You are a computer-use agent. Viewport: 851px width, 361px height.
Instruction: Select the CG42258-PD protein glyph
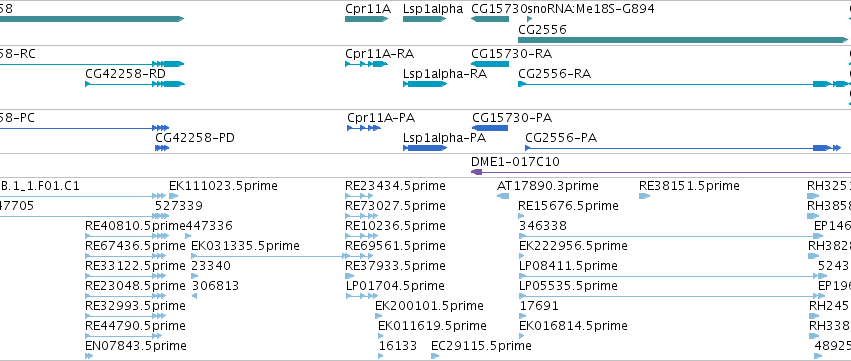pos(162,148)
